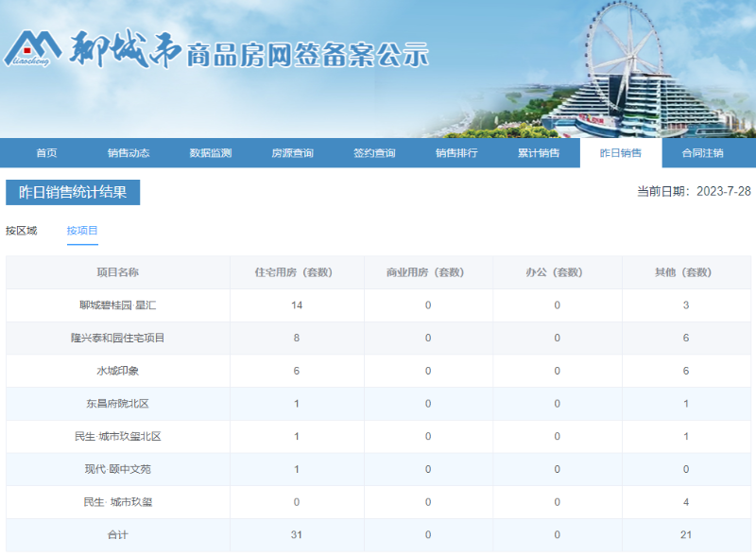
Task: Navigate to 首页 in the top menu
Action: click(x=45, y=152)
